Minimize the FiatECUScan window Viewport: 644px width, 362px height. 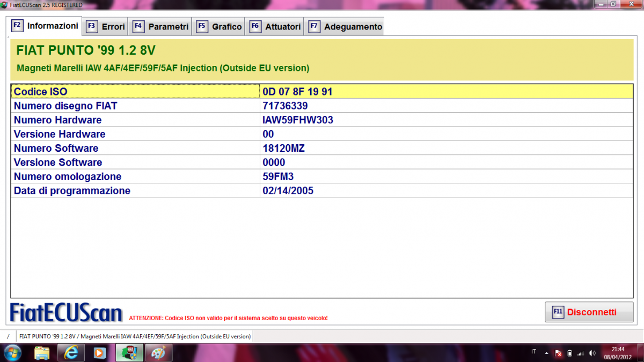600,4
